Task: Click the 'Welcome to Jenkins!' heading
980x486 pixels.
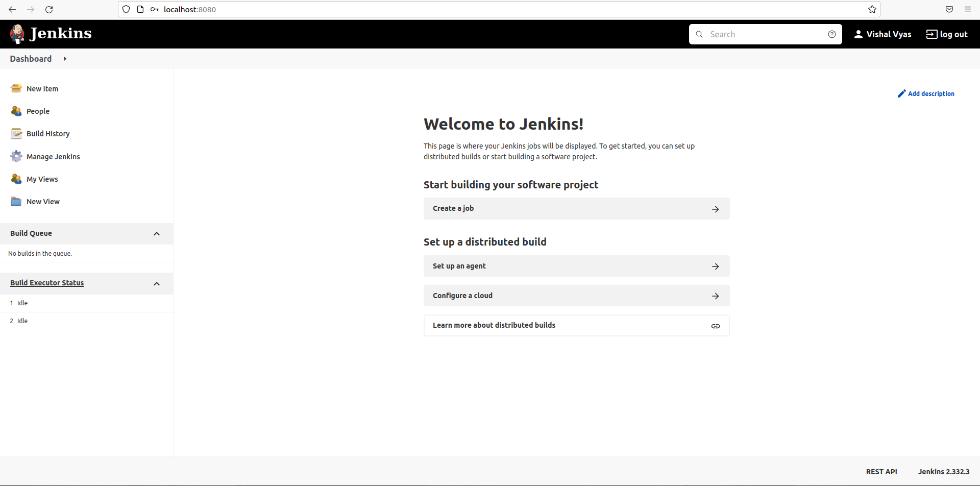Action: pyautogui.click(x=503, y=124)
